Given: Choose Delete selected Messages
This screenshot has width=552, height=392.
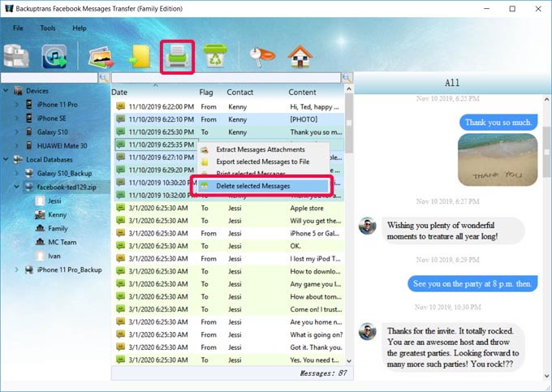Looking at the screenshot, I should click(261, 186).
